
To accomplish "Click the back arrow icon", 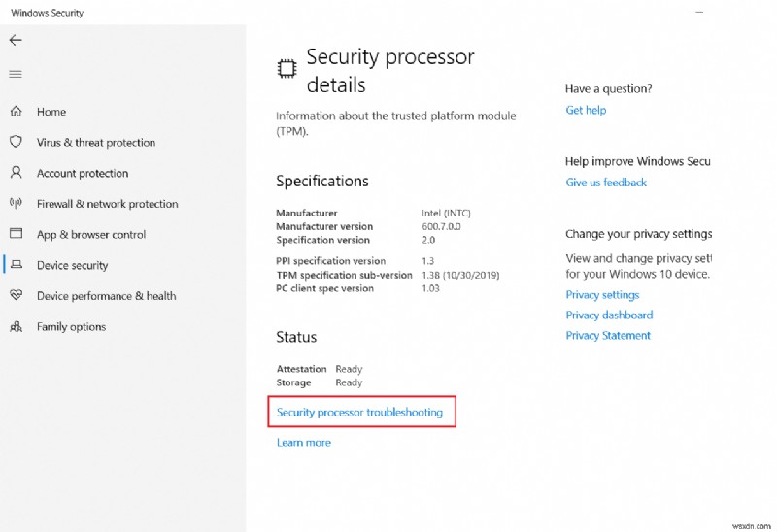I will tap(16, 40).
